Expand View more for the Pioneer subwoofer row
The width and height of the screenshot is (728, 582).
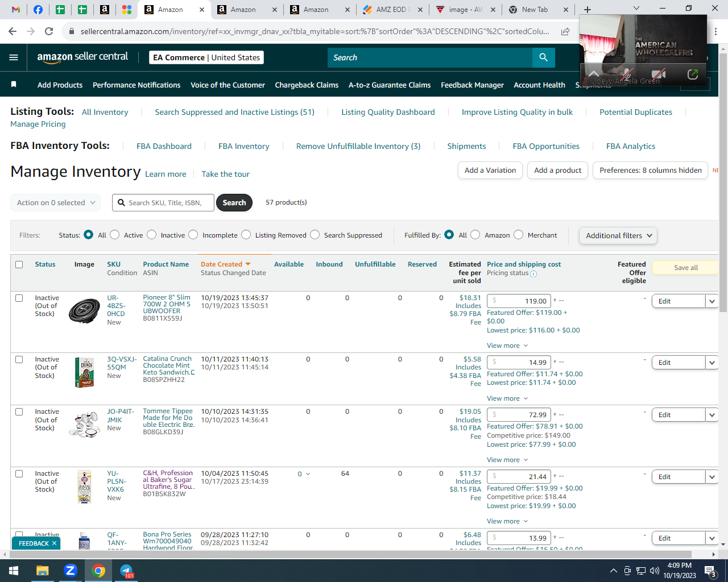507,346
